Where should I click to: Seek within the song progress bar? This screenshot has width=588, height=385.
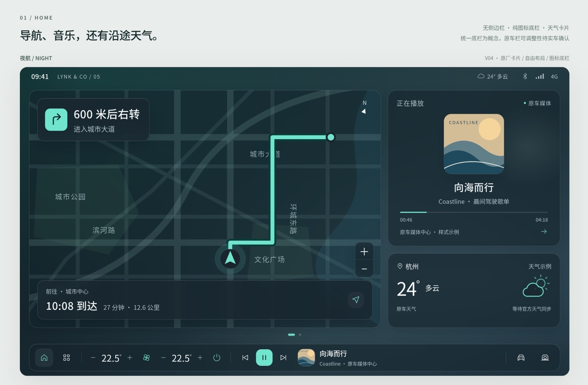pos(474,212)
